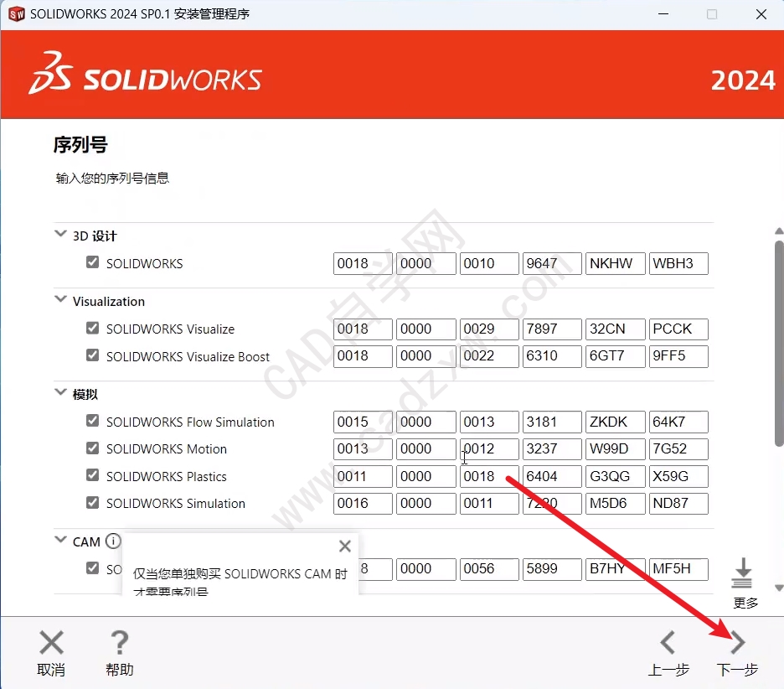
Task: Click the 下一步 label
Action: [x=737, y=670]
